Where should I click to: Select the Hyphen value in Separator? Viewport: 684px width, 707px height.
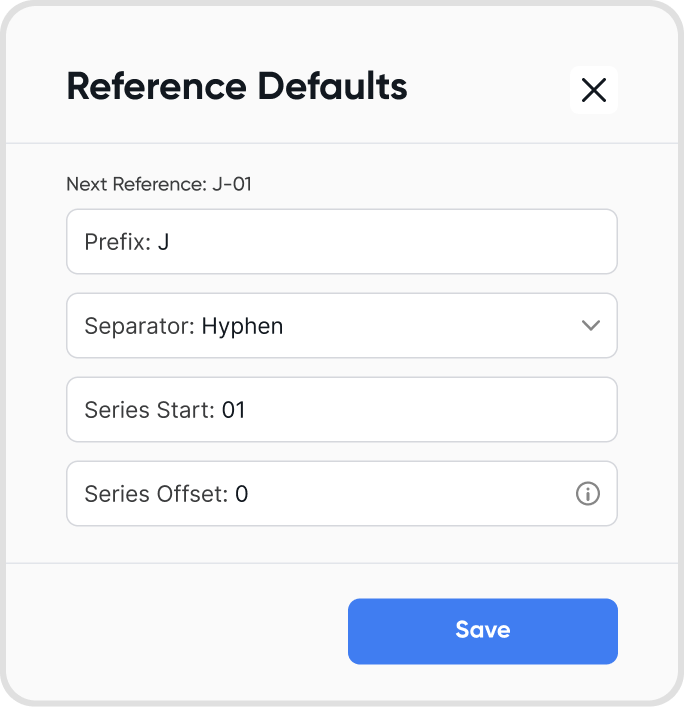pyautogui.click(x=242, y=326)
